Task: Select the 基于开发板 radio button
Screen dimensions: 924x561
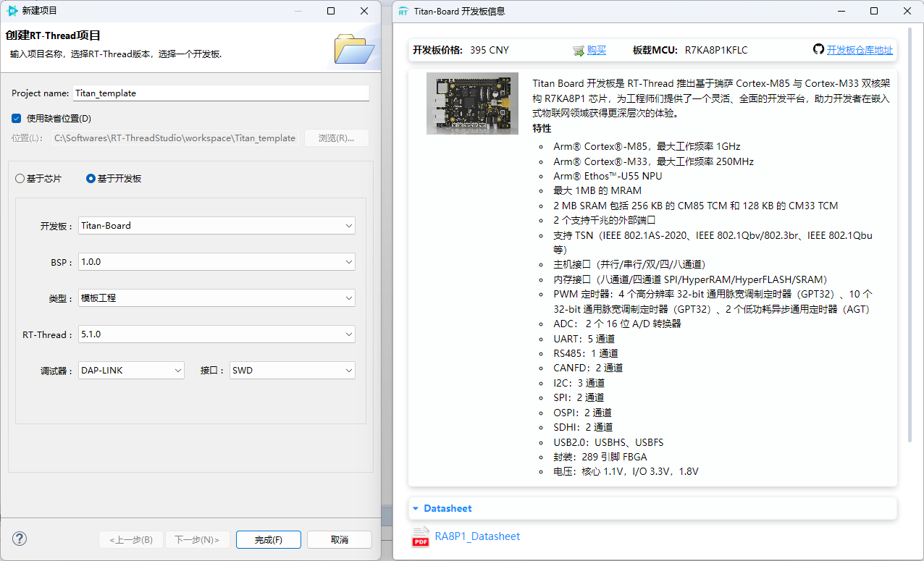Action: [x=91, y=179]
